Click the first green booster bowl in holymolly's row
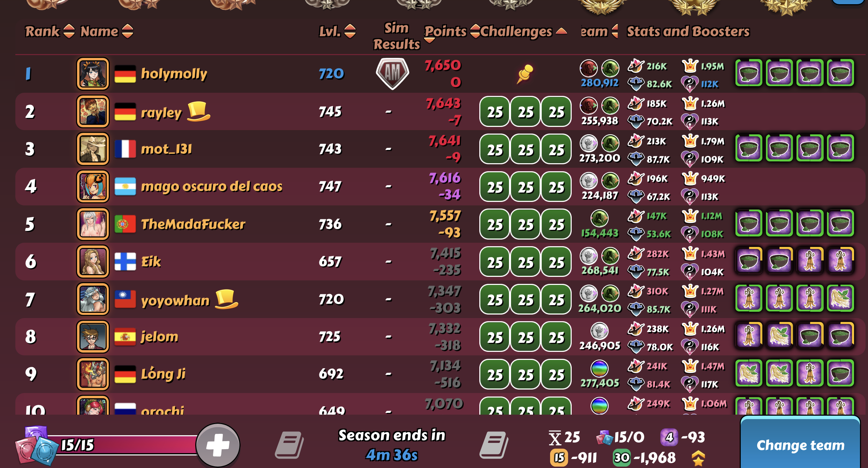 tap(748, 73)
